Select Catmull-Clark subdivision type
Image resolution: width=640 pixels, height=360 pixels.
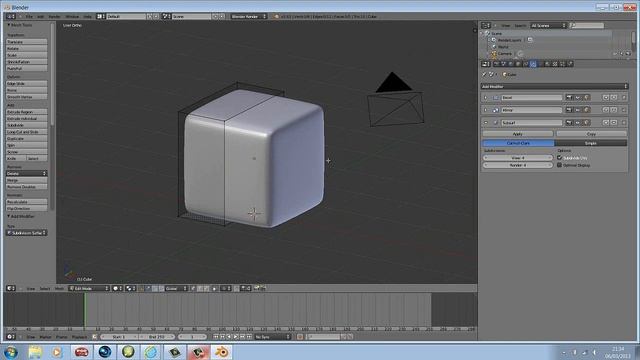click(x=518, y=143)
